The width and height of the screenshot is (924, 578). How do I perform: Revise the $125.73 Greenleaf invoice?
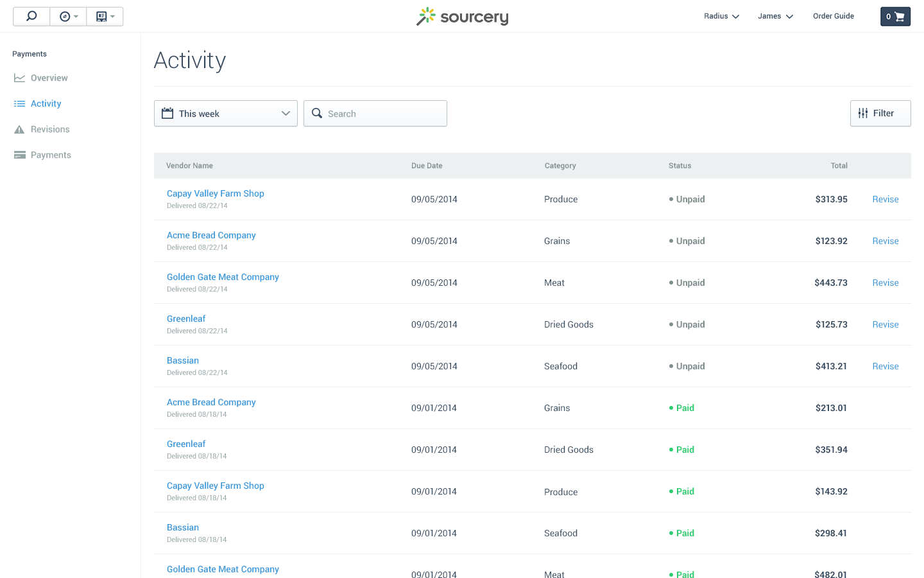tap(886, 324)
